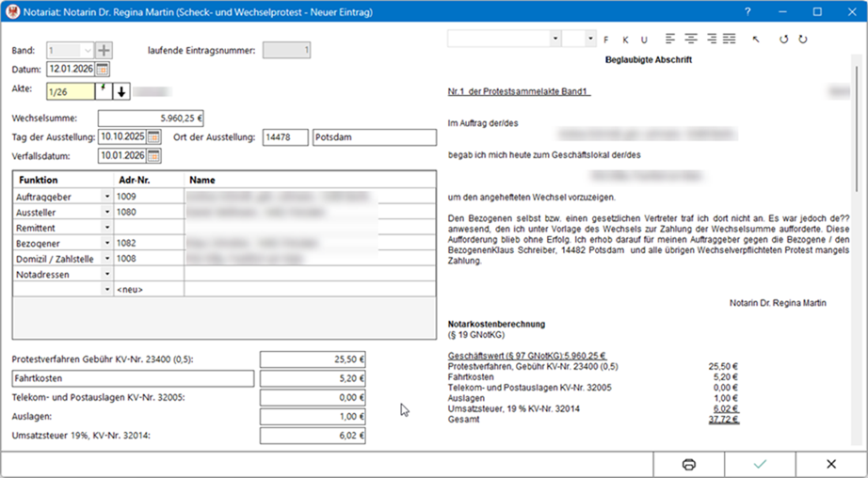Click the postal code field 14478
Image resolution: width=868 pixels, height=478 pixels.
(285, 137)
